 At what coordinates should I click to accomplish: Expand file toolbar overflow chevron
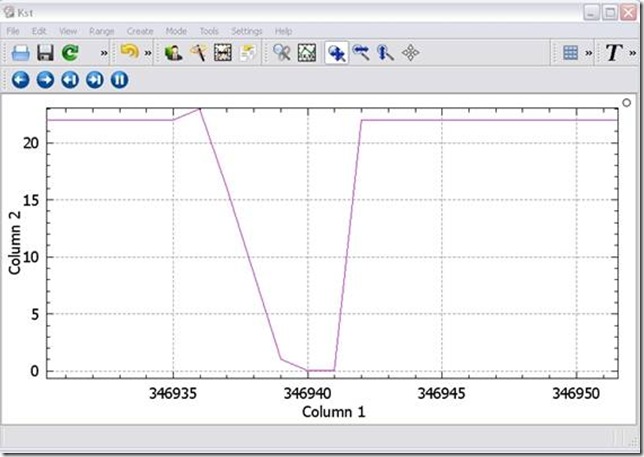tap(104, 53)
